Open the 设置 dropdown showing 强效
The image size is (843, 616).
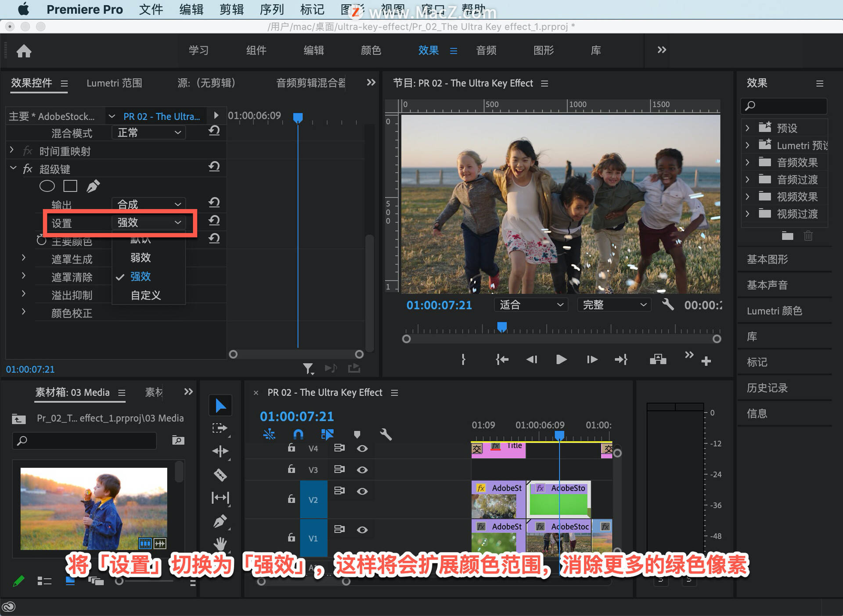click(x=149, y=222)
